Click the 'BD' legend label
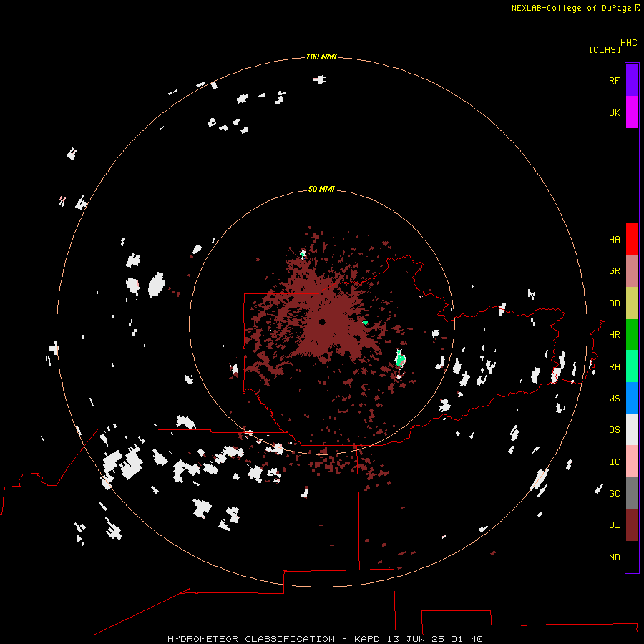This screenshot has width=644, height=644. [x=614, y=303]
